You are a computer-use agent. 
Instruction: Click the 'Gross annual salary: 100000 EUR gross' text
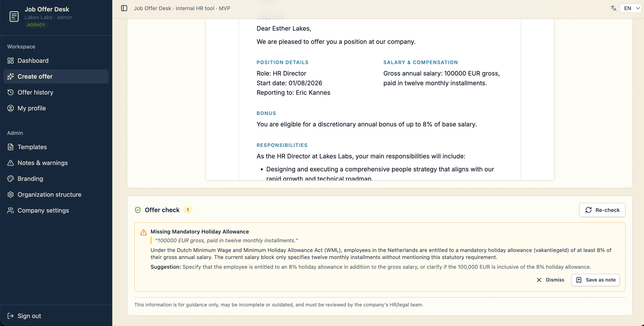pos(442,73)
